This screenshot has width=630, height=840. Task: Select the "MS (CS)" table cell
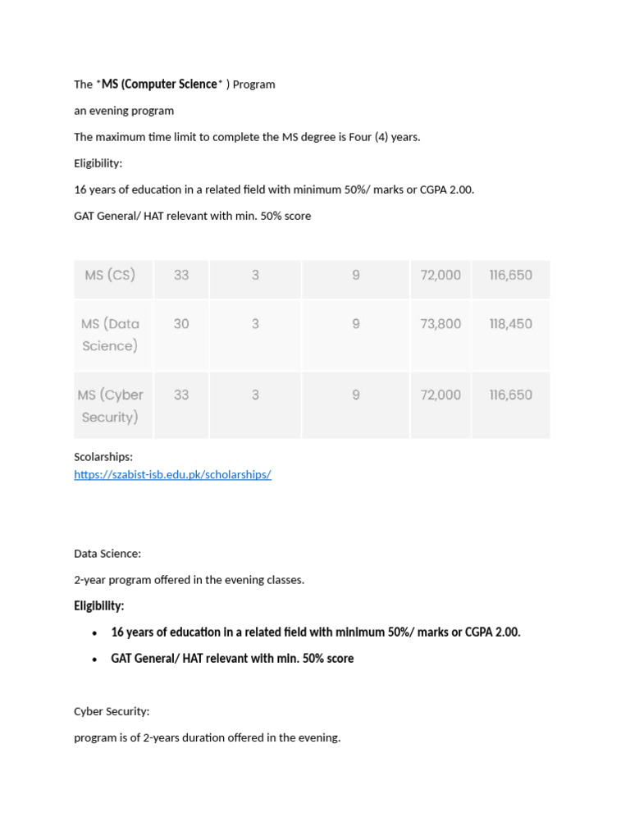(110, 276)
